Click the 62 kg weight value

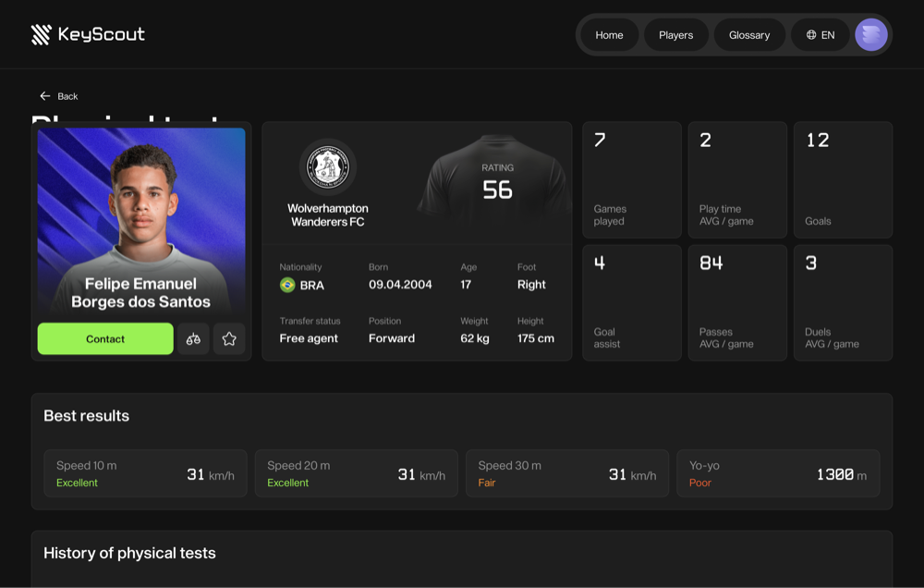475,338
